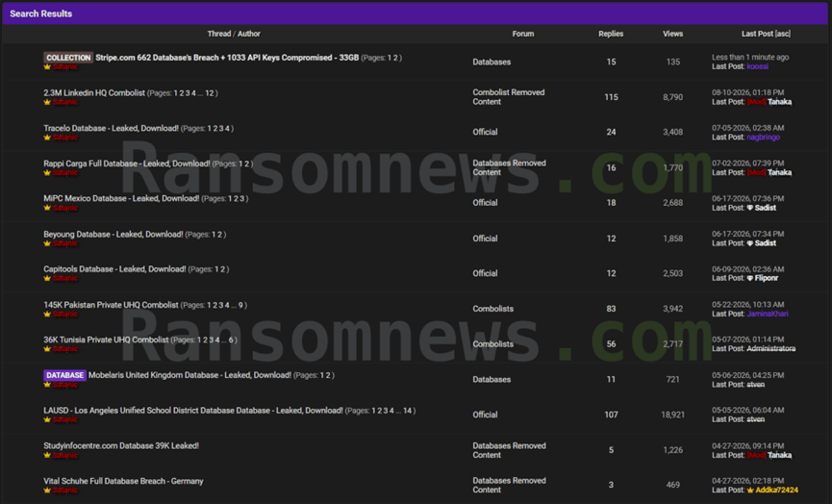Open the 2.3M Linkedin HQ Combolist thread

coord(94,93)
